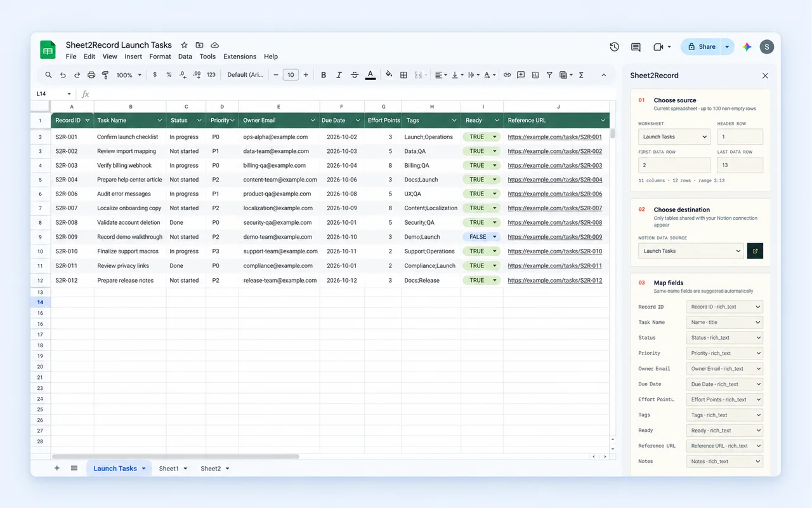Click the search menus magnifier icon
This screenshot has height=508, width=812.
48,75
